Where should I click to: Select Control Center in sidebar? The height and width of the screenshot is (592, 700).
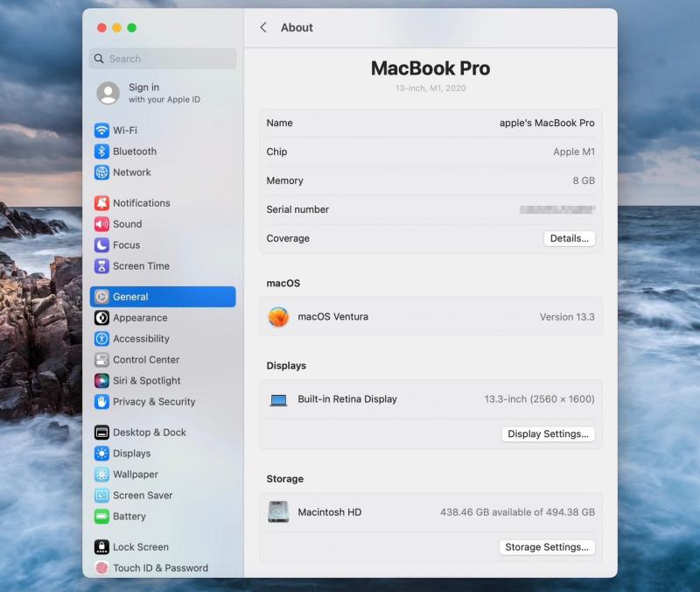click(163, 360)
